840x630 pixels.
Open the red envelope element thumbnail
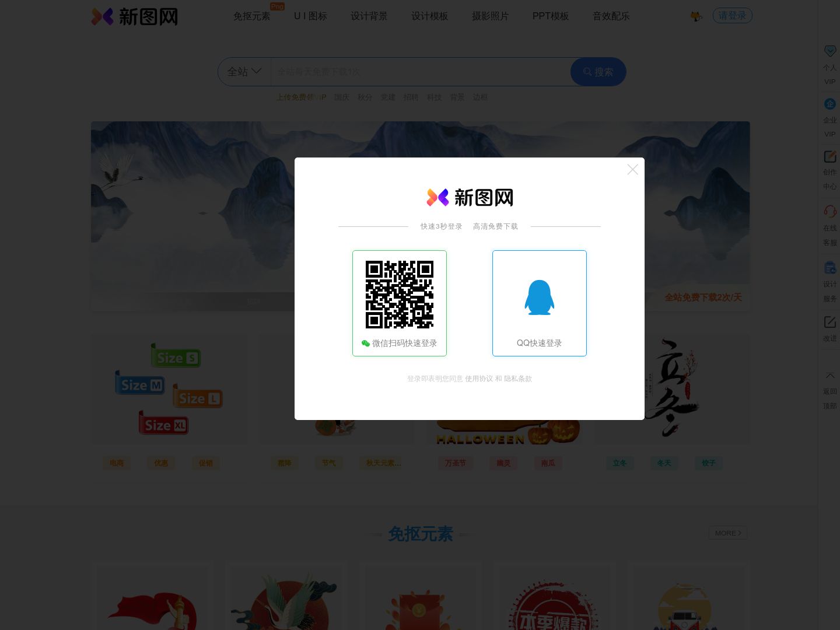[421, 596]
